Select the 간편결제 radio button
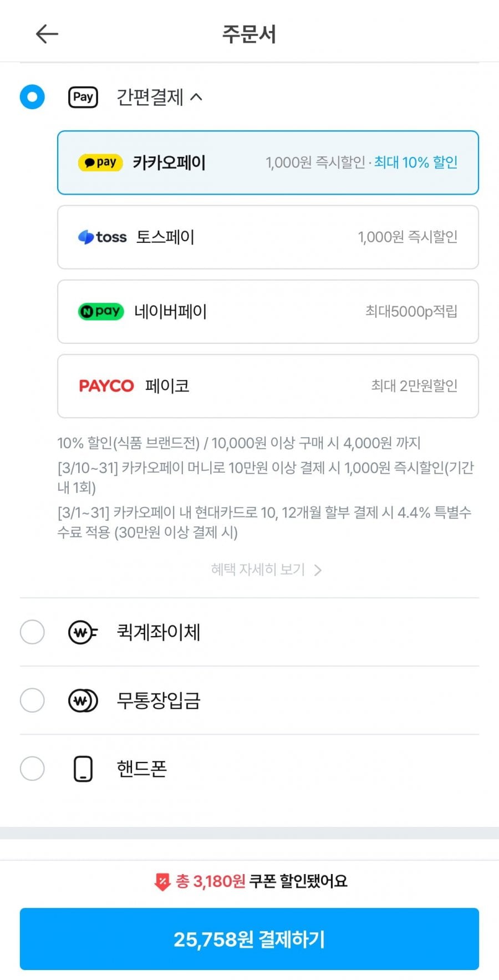This screenshot has width=499, height=980. pyautogui.click(x=32, y=97)
